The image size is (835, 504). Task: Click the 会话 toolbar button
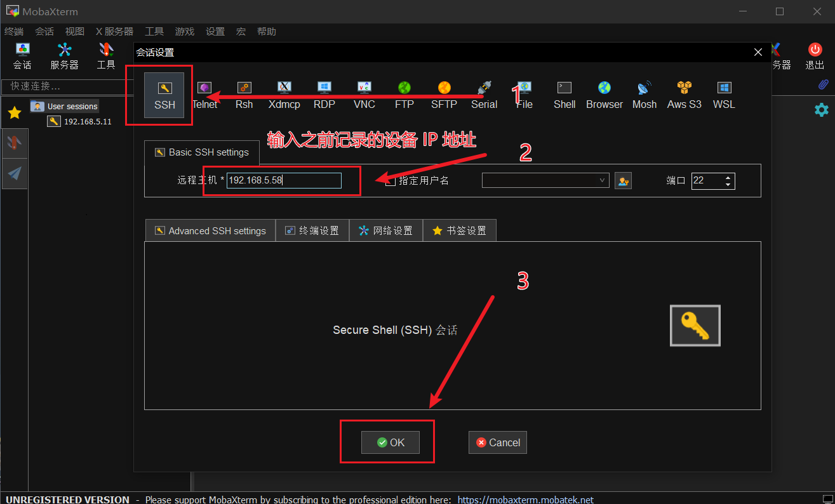pos(22,56)
